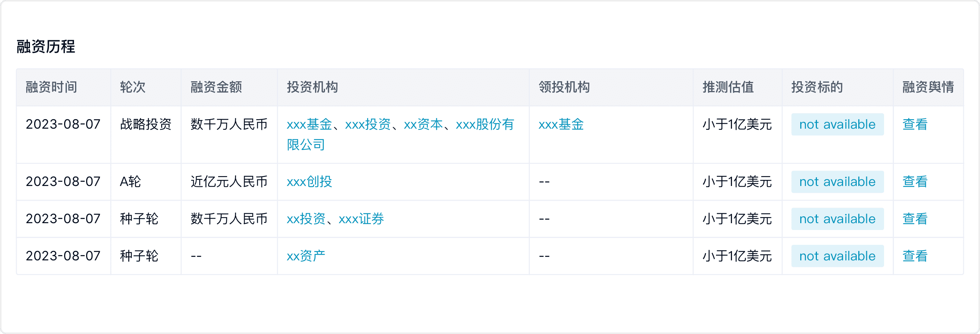
Task: Click the not available badge in A轮 row
Action: tap(837, 182)
